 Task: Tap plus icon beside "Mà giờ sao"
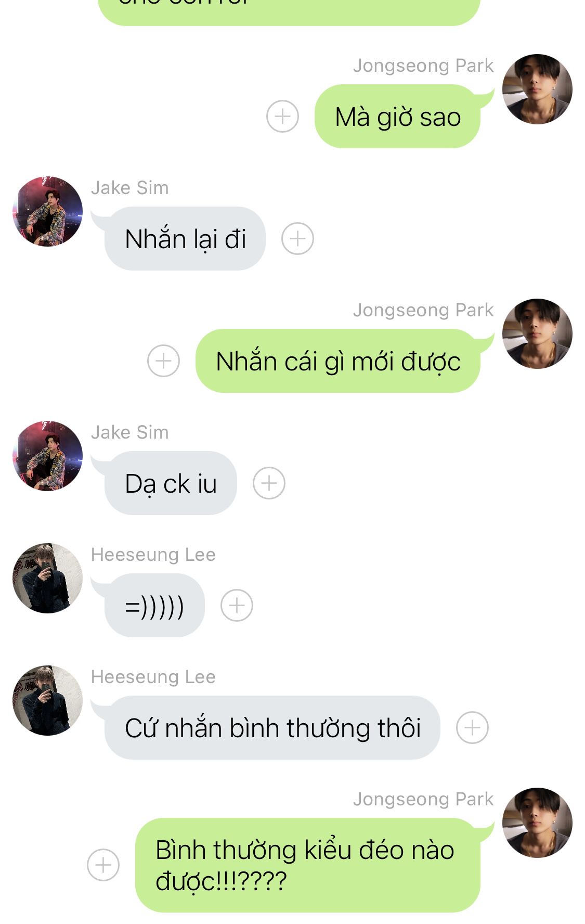click(x=282, y=116)
